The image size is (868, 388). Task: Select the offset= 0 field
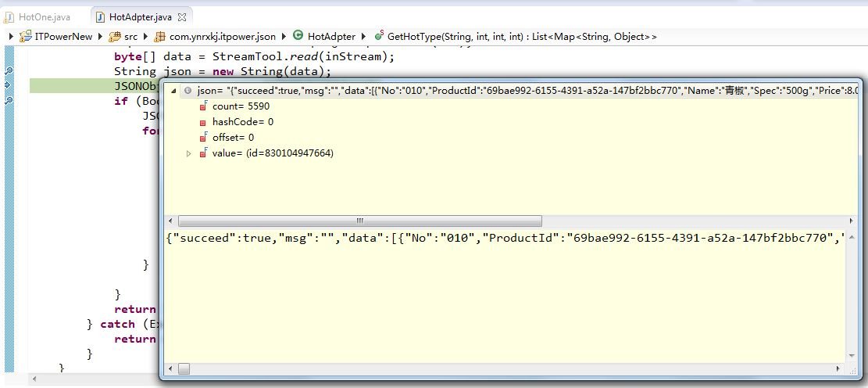(233, 138)
